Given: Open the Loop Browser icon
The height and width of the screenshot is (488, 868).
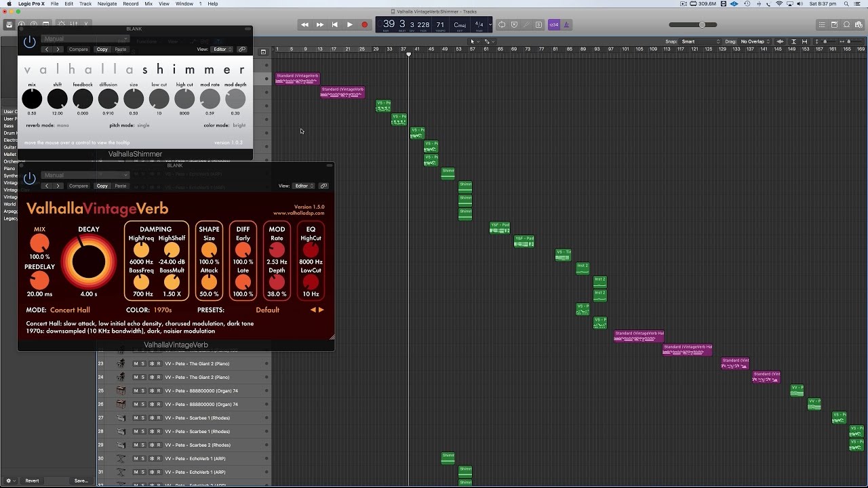Looking at the screenshot, I should coord(847,25).
